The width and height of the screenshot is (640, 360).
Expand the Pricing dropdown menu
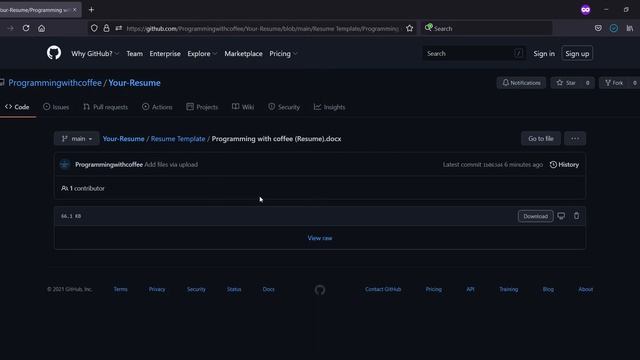(283, 53)
